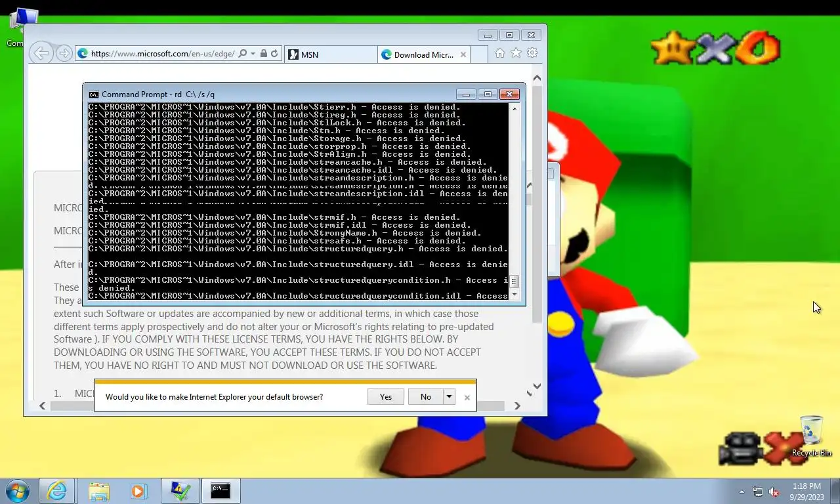Close the Command Prompt window
Image resolution: width=840 pixels, height=504 pixels.
510,94
